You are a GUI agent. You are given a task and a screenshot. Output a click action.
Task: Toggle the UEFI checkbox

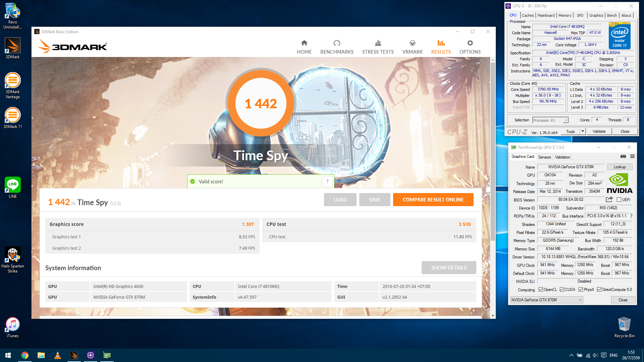click(619, 200)
